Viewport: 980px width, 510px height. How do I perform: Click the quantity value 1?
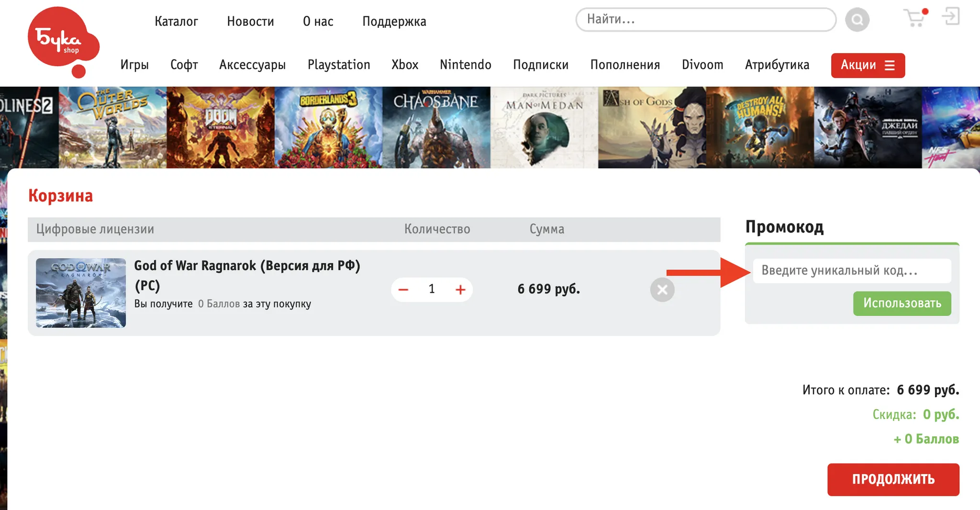432,289
